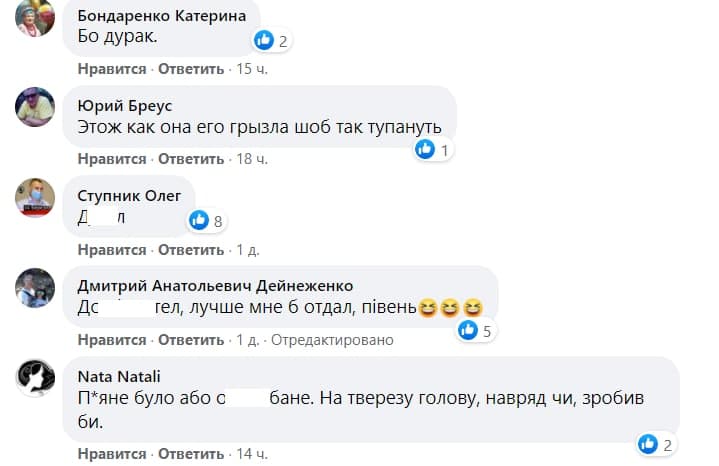Reply to Дмитрий Дейнеженко's comment
Viewport: 719px width, 466px height.
click(191, 340)
